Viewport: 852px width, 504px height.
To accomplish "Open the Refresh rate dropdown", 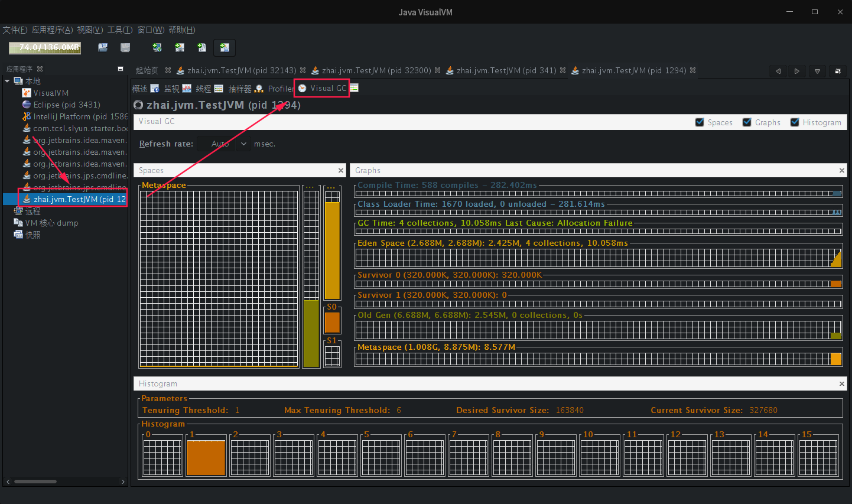I will [243, 144].
